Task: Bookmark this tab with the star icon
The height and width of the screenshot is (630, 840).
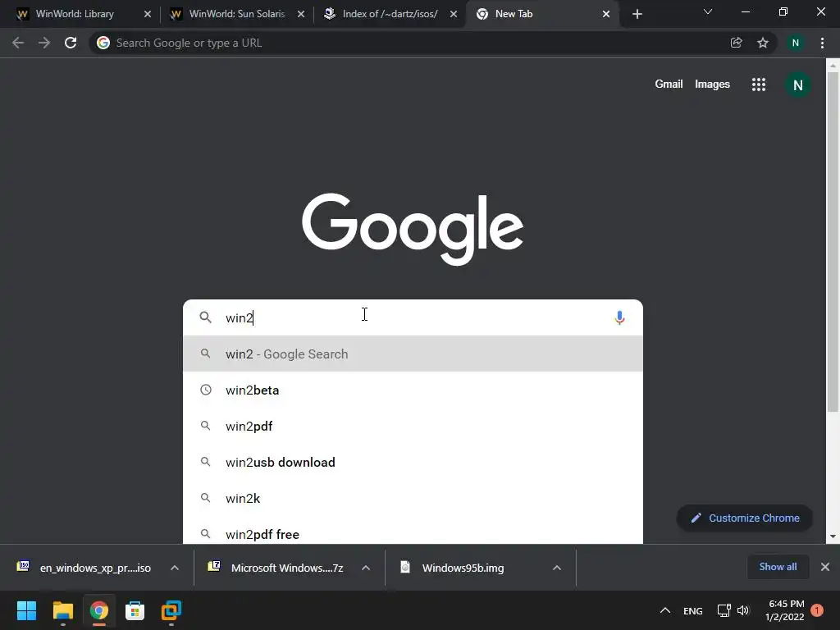Action: tap(763, 43)
